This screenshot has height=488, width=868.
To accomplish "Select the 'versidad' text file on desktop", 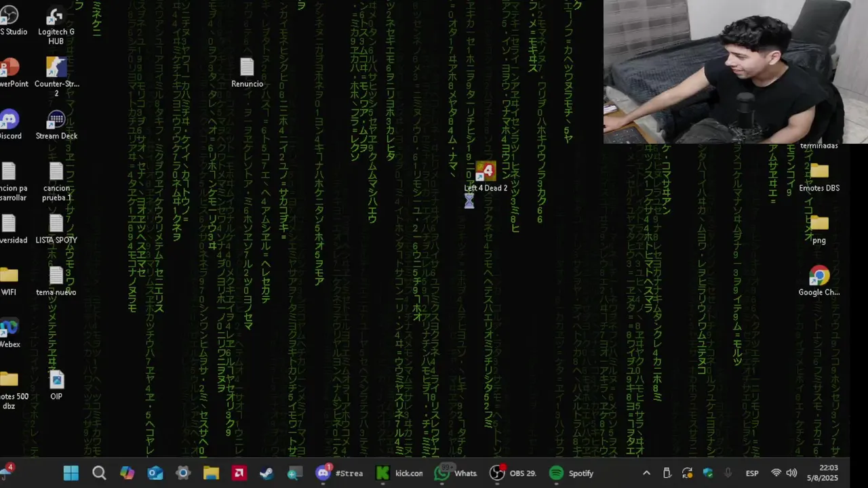I will pyautogui.click(x=12, y=229).
